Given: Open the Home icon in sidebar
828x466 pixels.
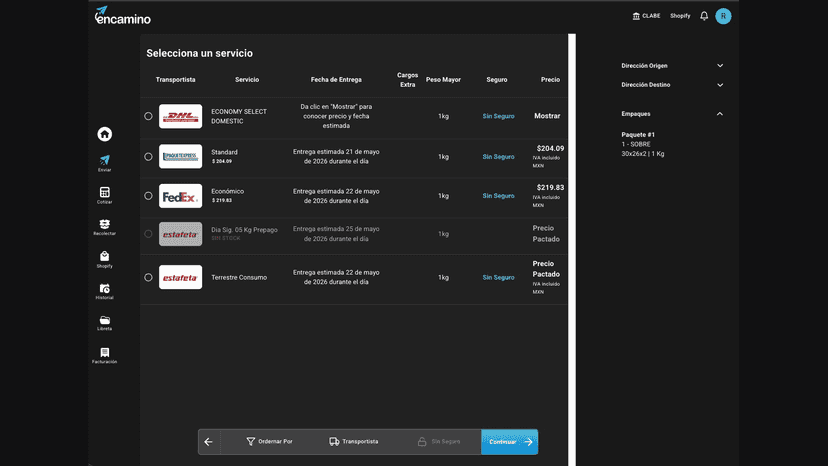Looking at the screenshot, I should (x=105, y=134).
